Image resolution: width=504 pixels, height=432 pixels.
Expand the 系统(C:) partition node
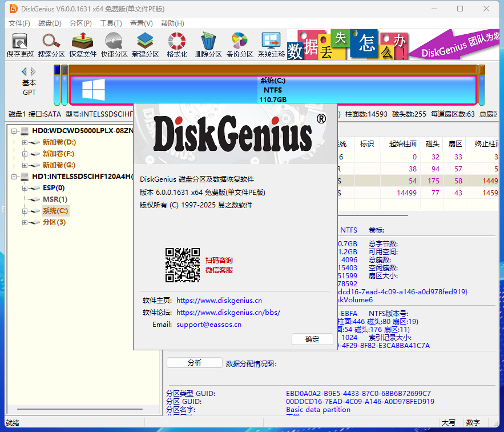(x=25, y=211)
